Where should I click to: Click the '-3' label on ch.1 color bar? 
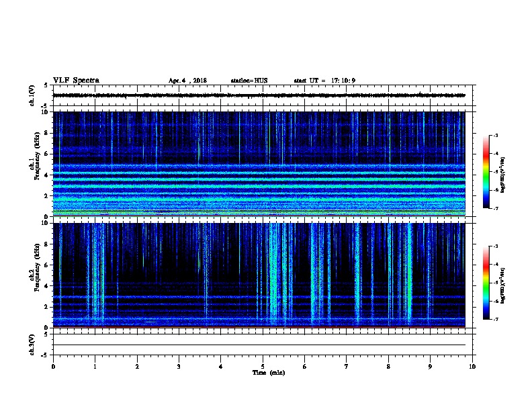(x=495, y=135)
